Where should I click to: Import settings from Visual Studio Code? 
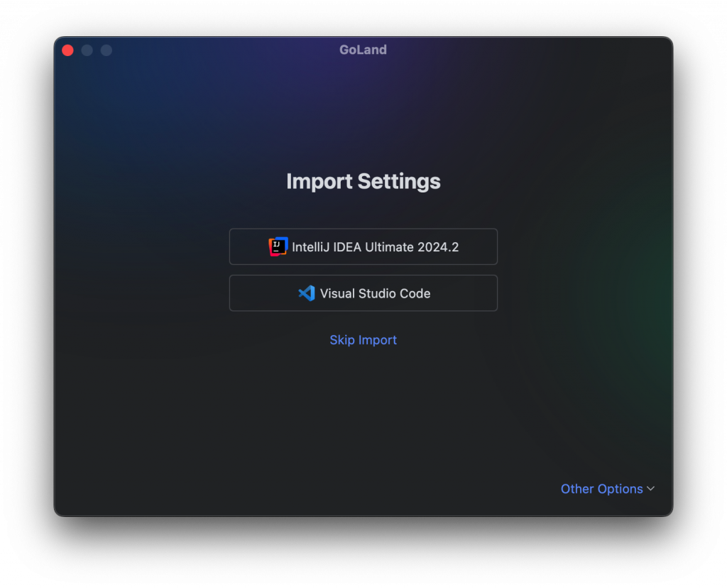(x=363, y=293)
